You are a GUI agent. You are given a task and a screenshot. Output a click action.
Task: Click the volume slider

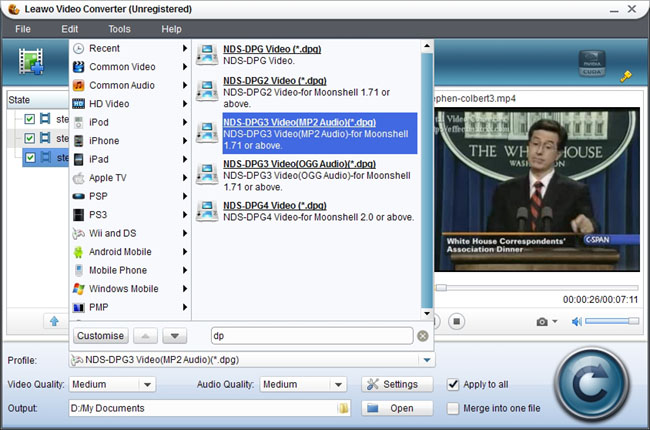pyautogui.click(x=611, y=321)
